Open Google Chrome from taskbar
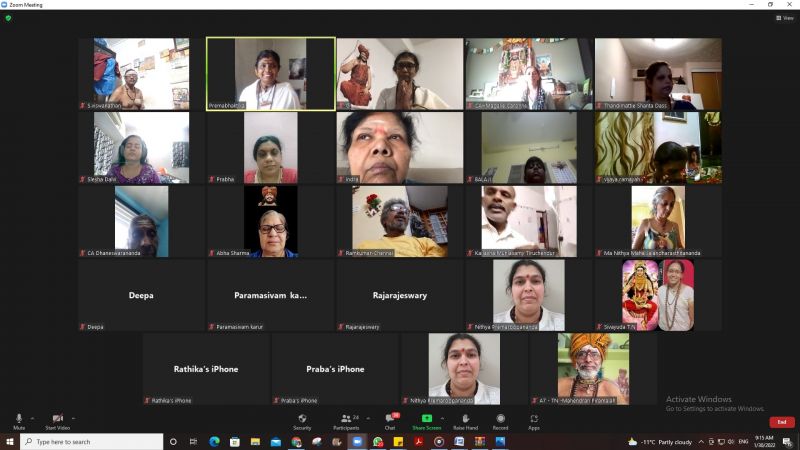 pyautogui.click(x=296, y=442)
